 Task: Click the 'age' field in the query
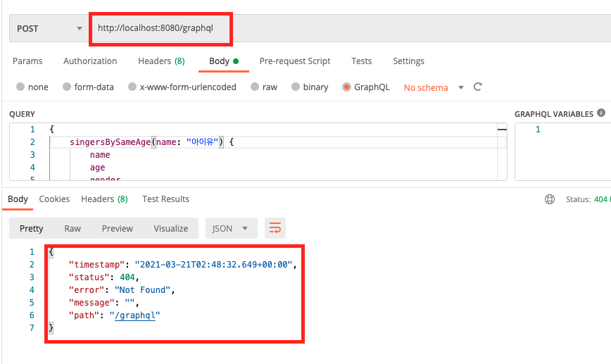point(97,168)
